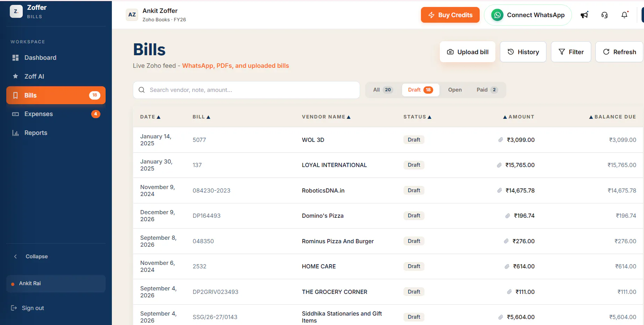Open attachment for RoboticsDNA.in bill
Screen dimensions: 644x325
500,190
